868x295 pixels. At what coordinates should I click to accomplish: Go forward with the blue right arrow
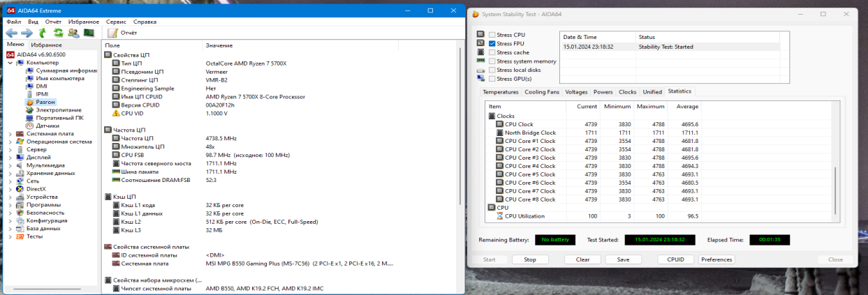(27, 33)
